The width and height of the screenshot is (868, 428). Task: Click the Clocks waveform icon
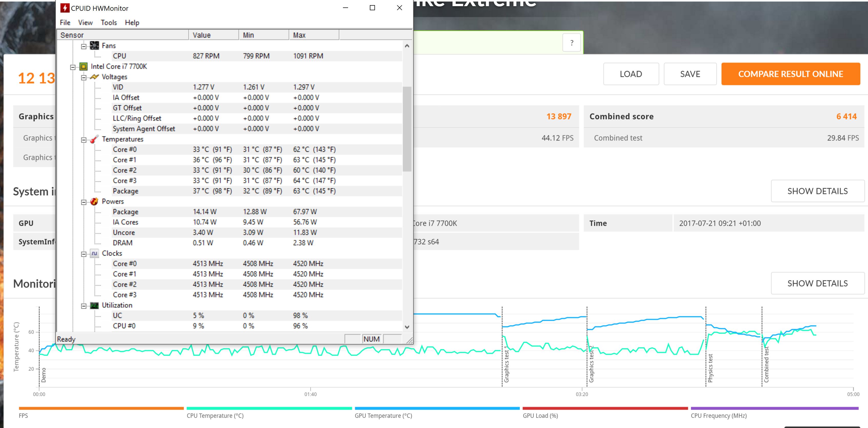point(94,253)
